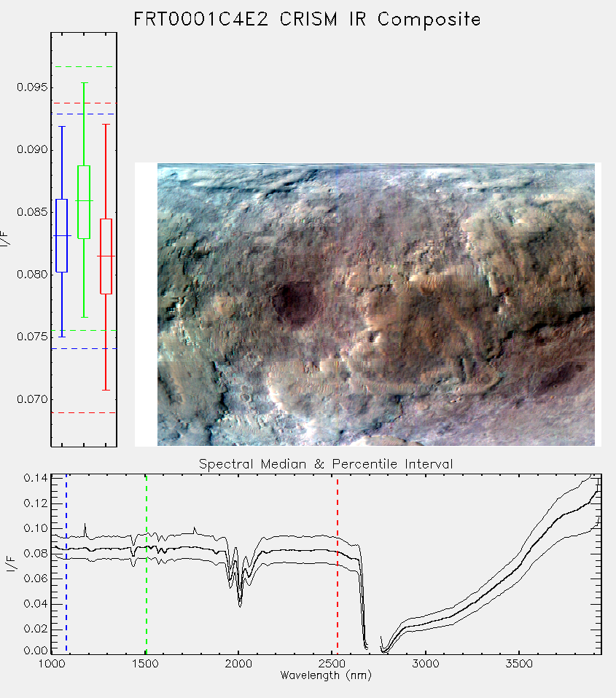Click the upper blue dashed line in boxplot
The height and width of the screenshot is (698, 616).
(x=84, y=114)
